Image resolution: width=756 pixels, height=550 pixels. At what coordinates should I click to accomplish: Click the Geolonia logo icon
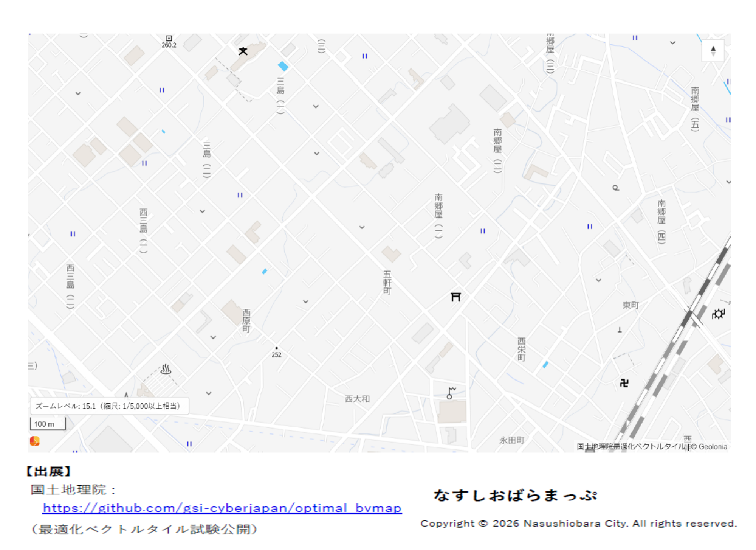[x=35, y=441]
